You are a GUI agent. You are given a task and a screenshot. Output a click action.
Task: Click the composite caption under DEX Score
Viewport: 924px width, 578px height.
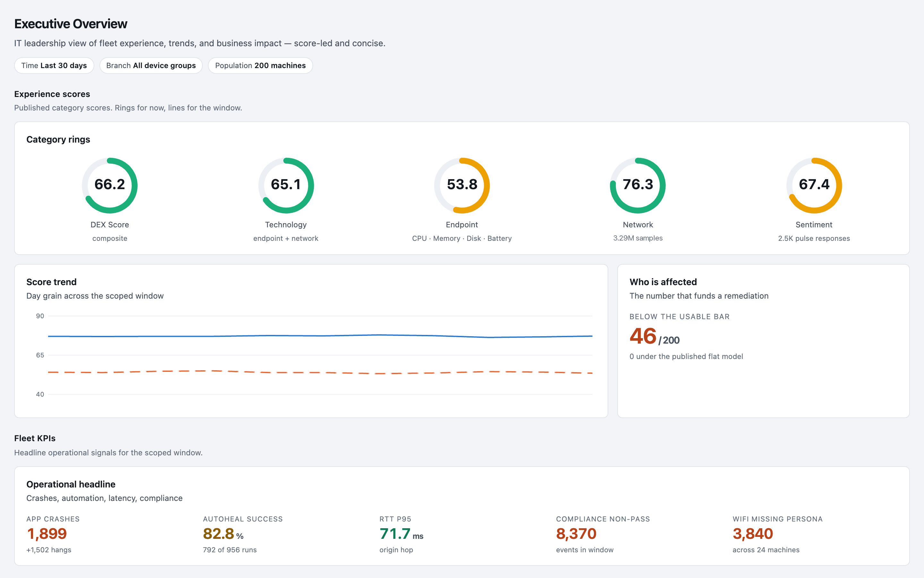tap(110, 239)
